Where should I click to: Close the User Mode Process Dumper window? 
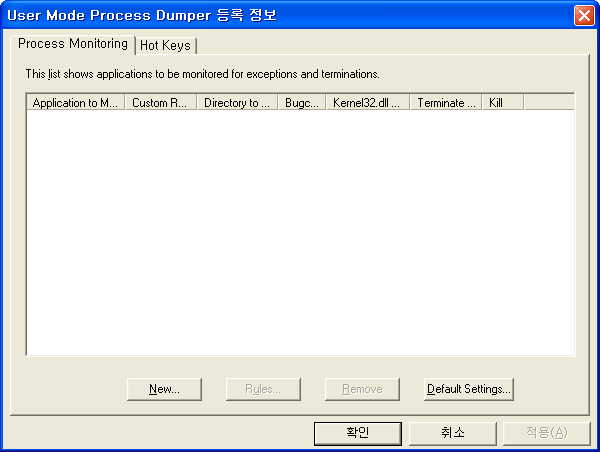point(583,15)
